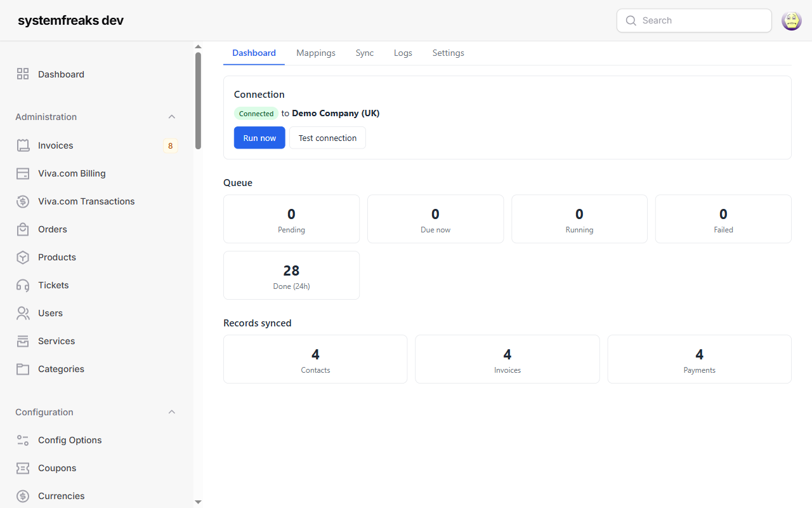812x508 pixels.
Task: Select the Dashboard tab
Action: coord(254,53)
